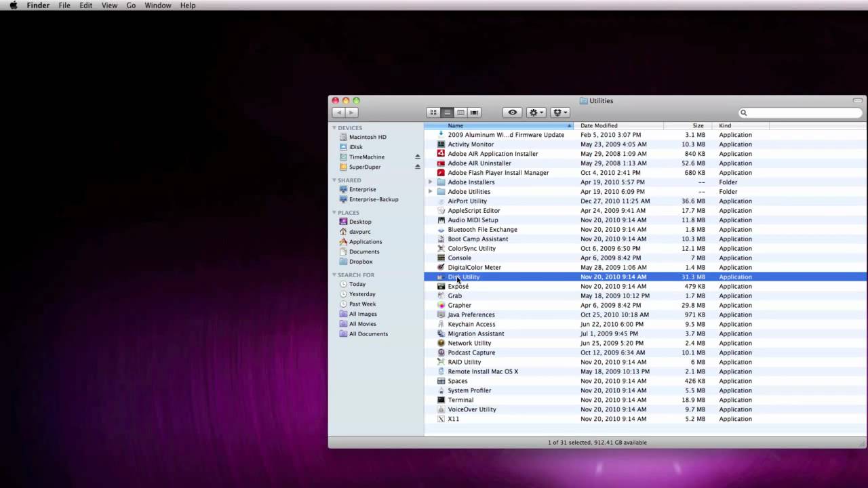Open the View menu

coord(109,5)
